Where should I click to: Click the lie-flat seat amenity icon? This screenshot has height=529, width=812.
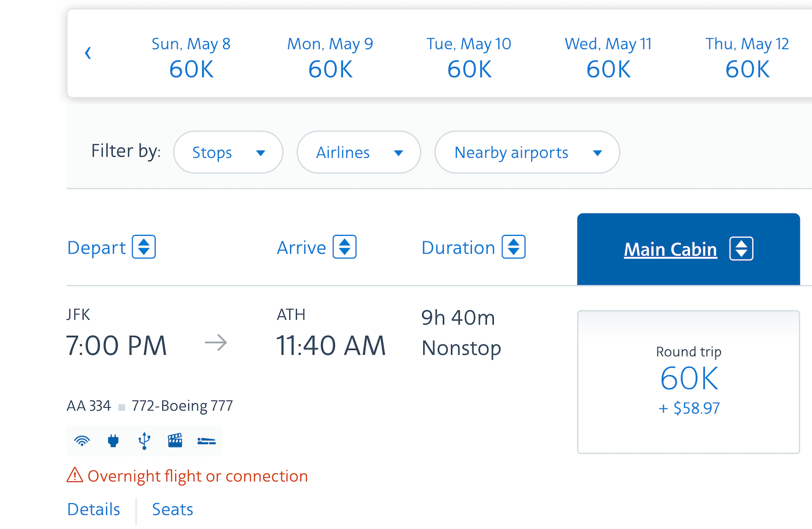point(206,441)
